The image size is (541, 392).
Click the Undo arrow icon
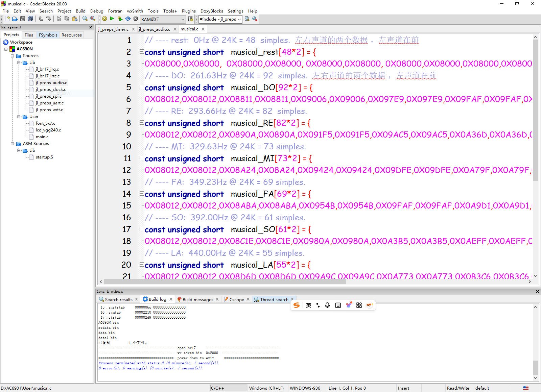[x=41, y=19]
